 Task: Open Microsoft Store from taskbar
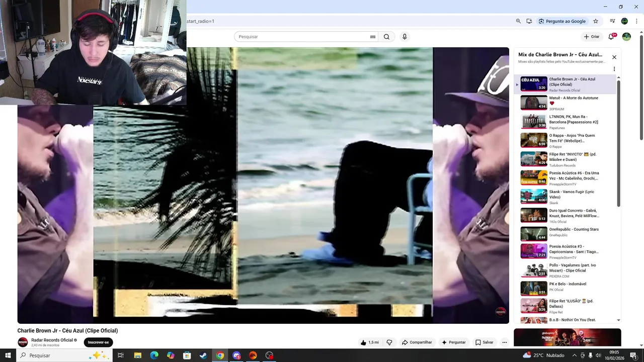187,355
